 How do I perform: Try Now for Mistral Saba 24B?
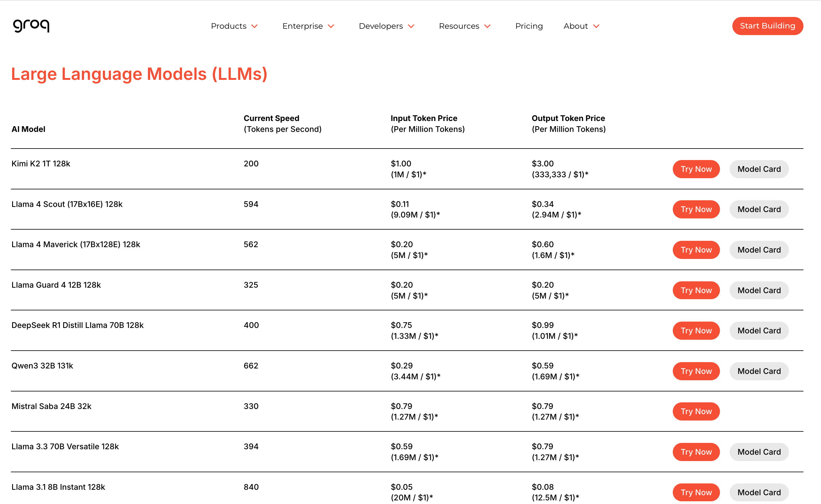[x=696, y=411]
